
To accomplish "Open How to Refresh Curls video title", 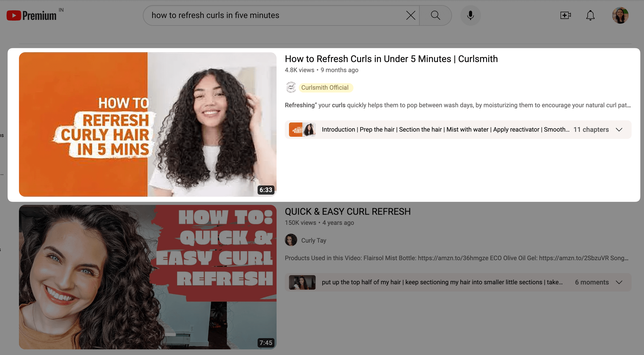I will coord(391,59).
